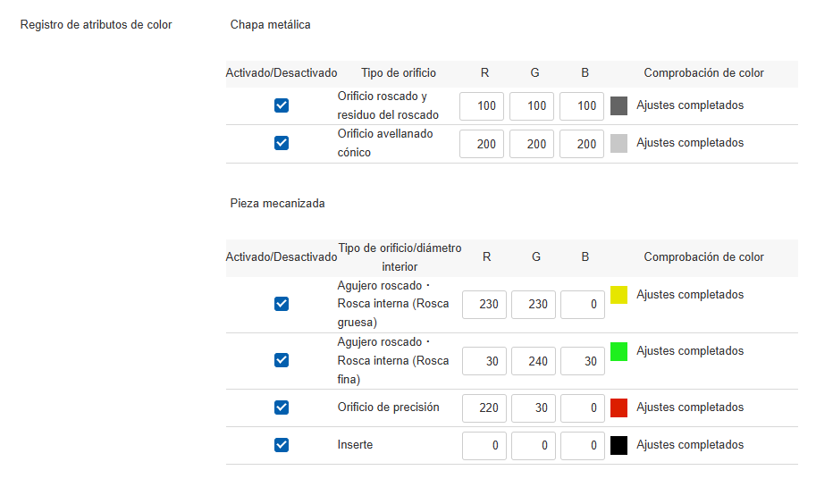Image resolution: width=816 pixels, height=504 pixels.
Task: Focus the B field for Inserte
Action: pos(583,446)
